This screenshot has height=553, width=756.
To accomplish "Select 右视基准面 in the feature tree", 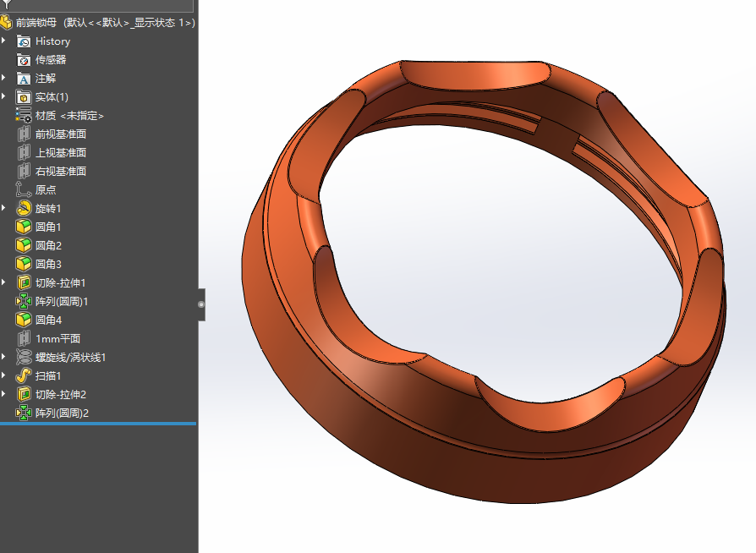I will click(x=60, y=172).
